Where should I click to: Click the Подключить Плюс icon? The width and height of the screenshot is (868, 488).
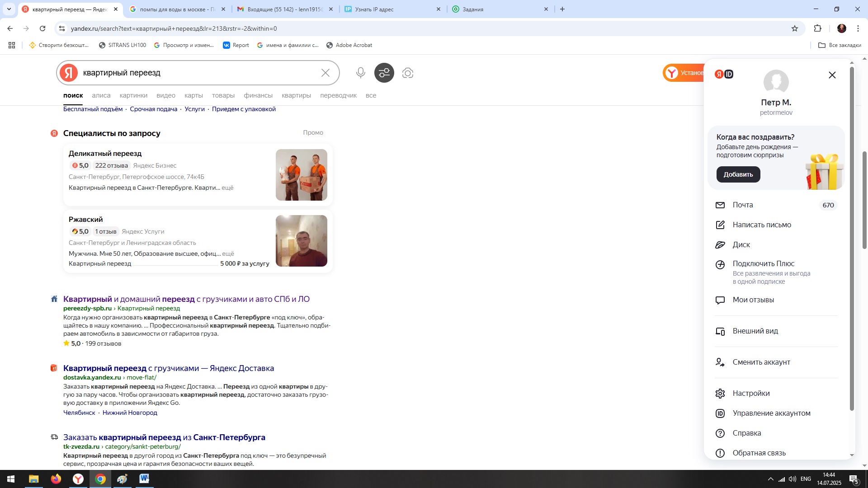point(720,265)
